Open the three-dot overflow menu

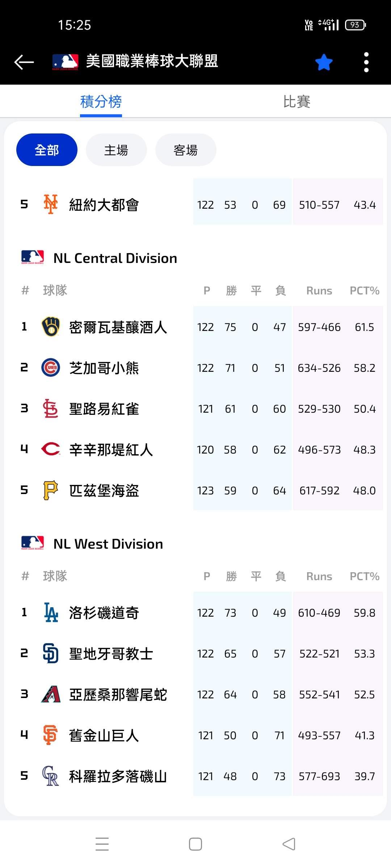point(366,62)
